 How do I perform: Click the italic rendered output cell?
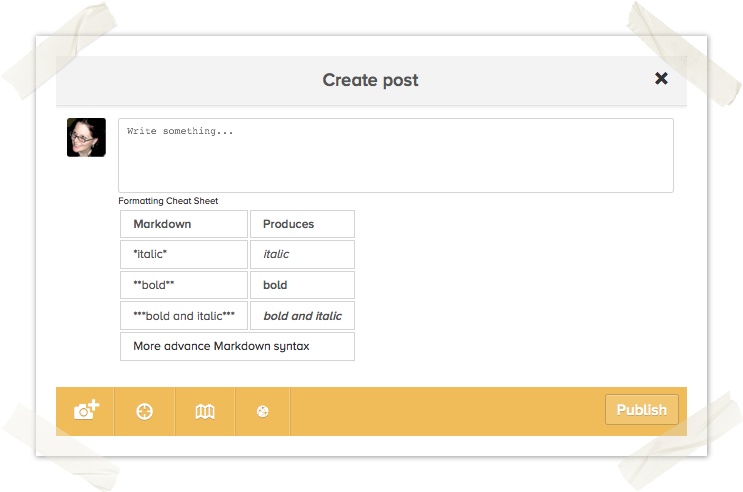[x=301, y=254]
